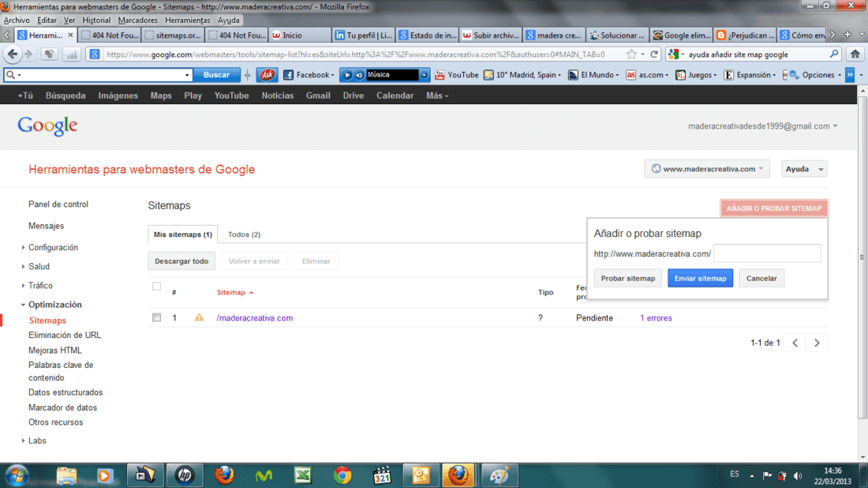
Task: Open the Windows Start menu
Action: click(x=17, y=475)
